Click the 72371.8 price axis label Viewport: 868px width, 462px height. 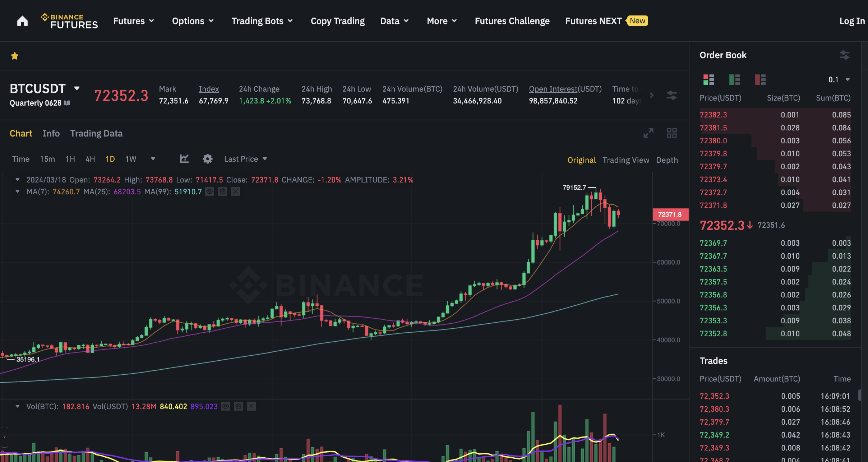click(670, 214)
